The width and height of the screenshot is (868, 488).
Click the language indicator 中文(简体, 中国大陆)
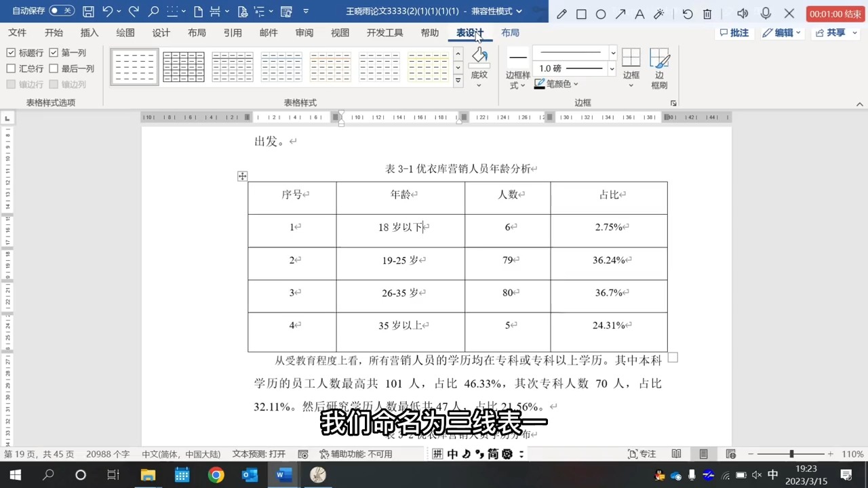(x=181, y=454)
